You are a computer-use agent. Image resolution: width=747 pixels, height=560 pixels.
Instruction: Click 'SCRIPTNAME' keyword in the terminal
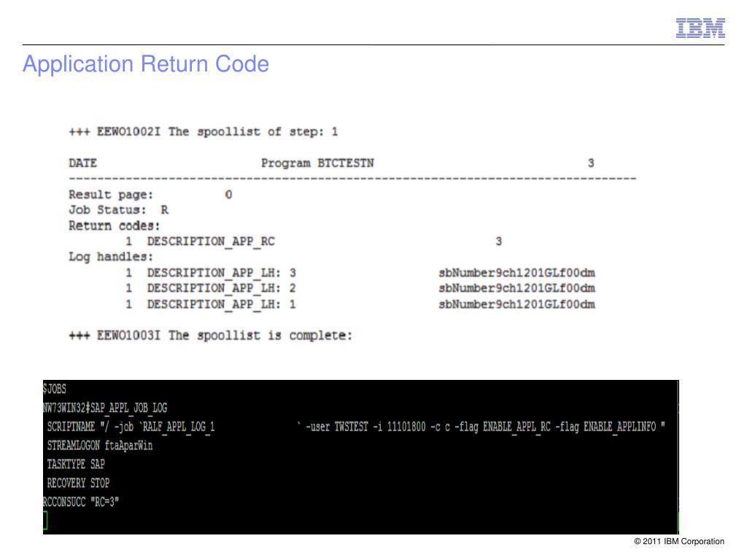tap(71, 427)
